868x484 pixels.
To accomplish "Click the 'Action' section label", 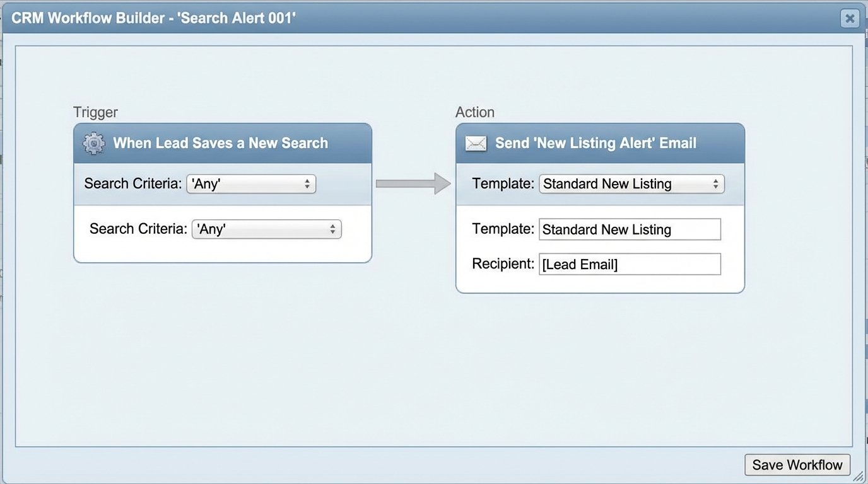I will [474, 112].
